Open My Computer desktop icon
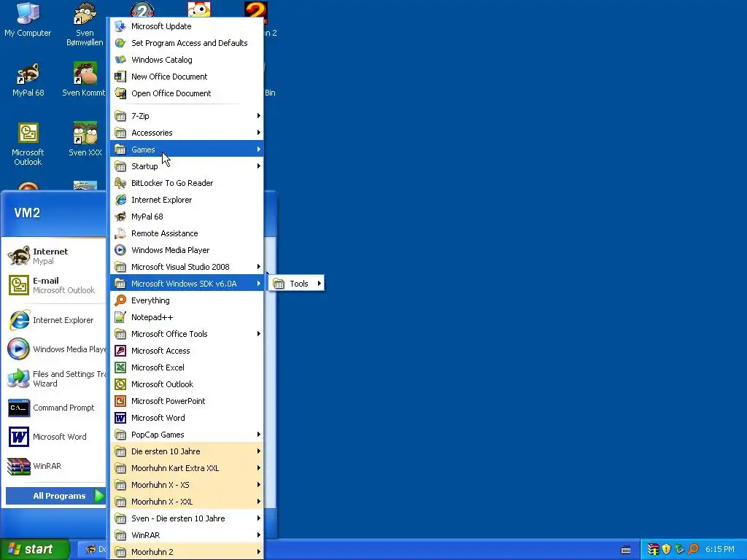The height and width of the screenshot is (560, 747). 28,19
